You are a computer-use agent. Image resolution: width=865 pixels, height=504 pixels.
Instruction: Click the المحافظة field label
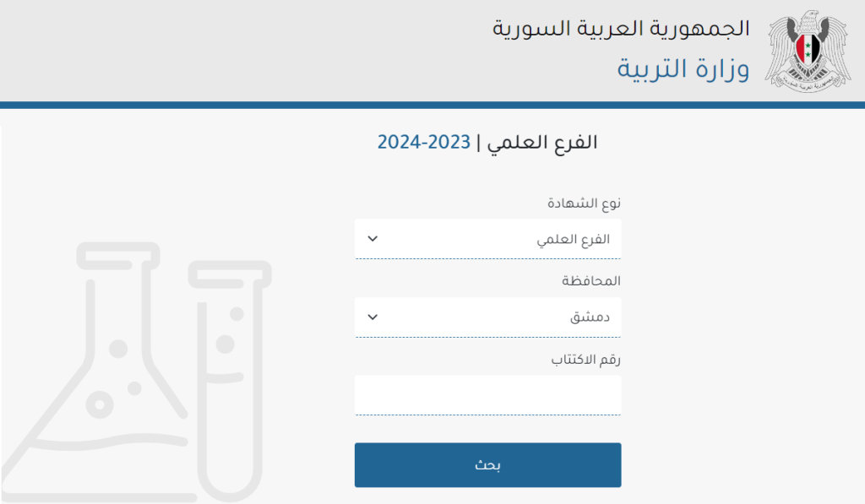pyautogui.click(x=591, y=280)
